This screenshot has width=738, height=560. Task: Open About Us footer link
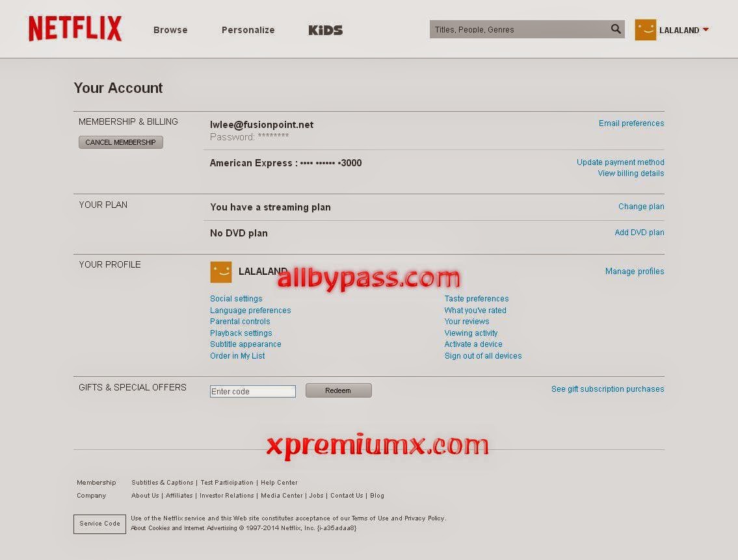coord(145,496)
